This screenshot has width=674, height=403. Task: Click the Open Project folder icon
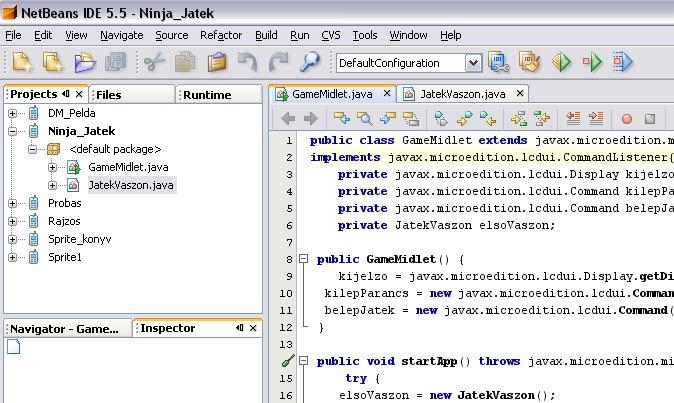tap(85, 62)
